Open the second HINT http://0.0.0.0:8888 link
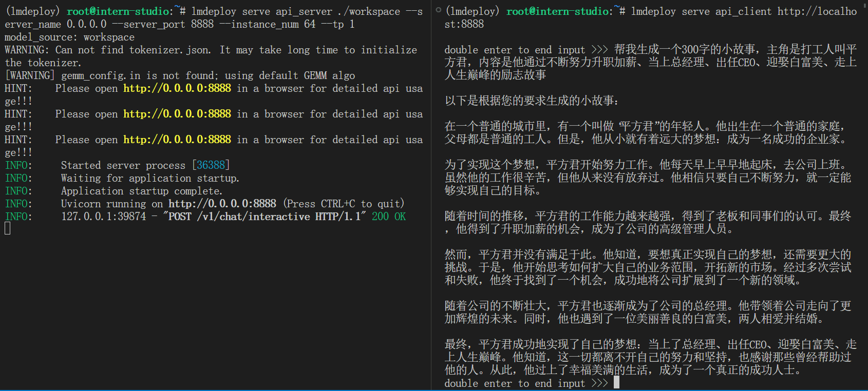Screen dimensions: 868x391 click(x=177, y=114)
